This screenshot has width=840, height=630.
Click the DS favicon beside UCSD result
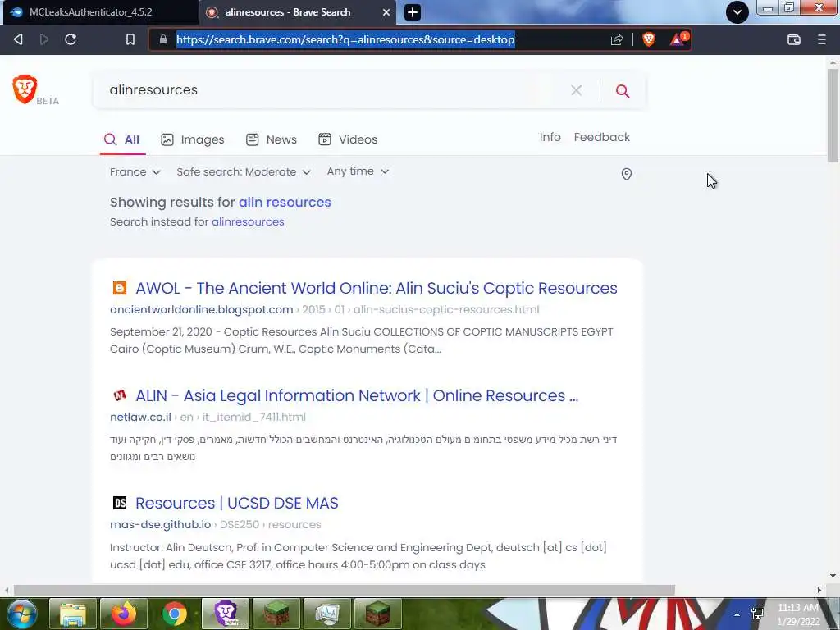pos(120,503)
